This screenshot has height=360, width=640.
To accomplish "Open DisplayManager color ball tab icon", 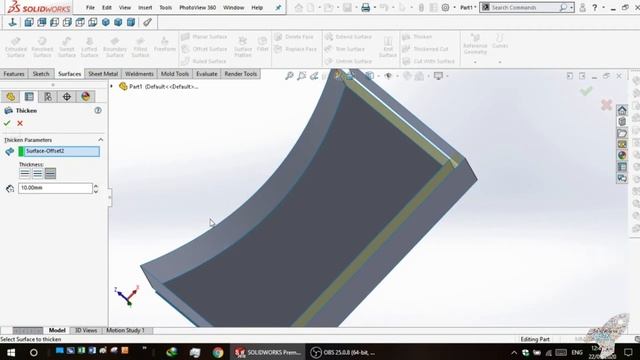I will point(85,96).
